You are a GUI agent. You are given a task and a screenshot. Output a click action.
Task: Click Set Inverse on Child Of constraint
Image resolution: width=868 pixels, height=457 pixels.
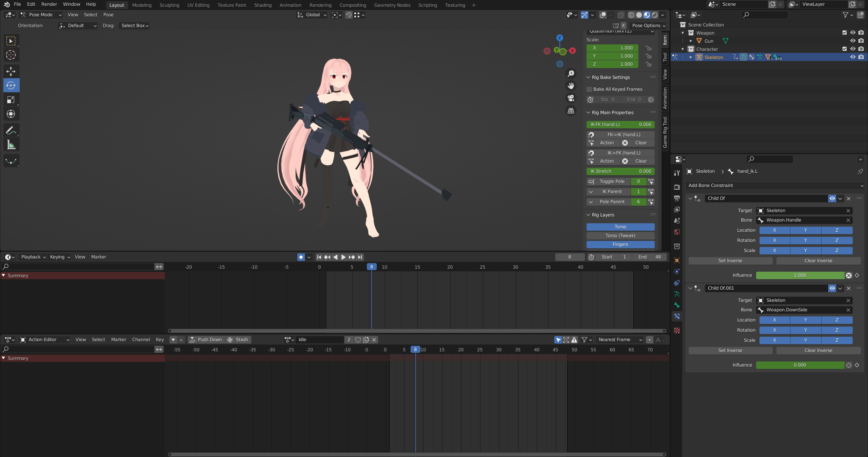[x=730, y=261]
